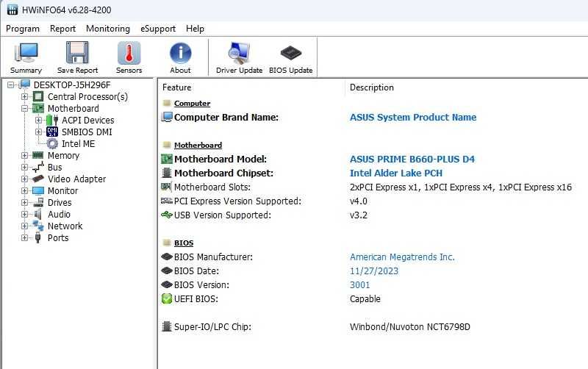588x369 pixels.
Task: Click the Intel Alder Lake PCH value
Action: point(396,173)
